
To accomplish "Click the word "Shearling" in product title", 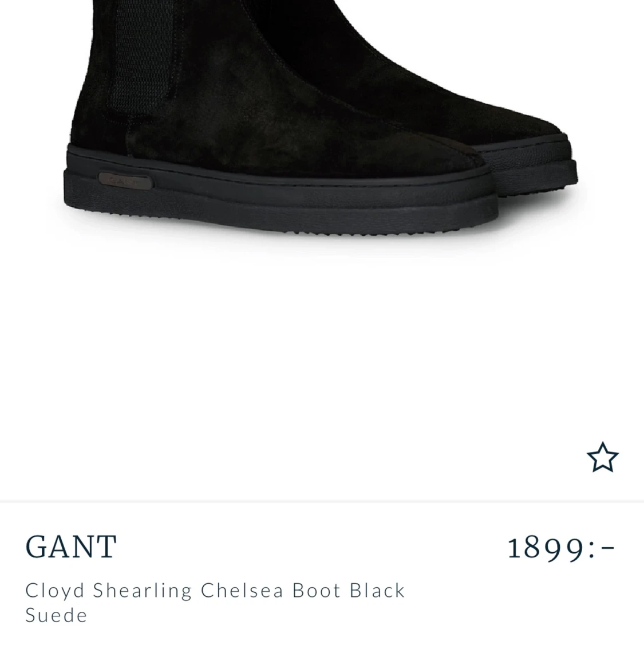I will click(142, 592).
